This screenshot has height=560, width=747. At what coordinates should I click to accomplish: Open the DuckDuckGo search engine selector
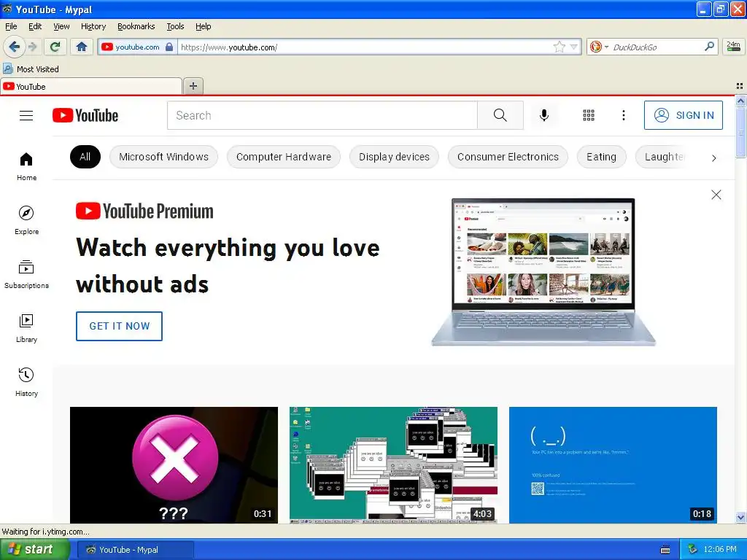tap(599, 47)
